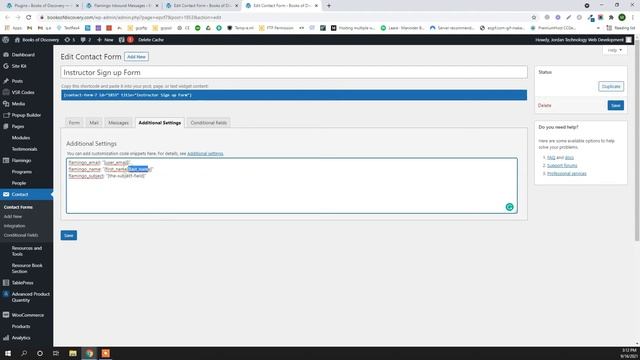Open VSR Codes in the sidebar
This screenshot has width=640, height=360.
tap(23, 93)
